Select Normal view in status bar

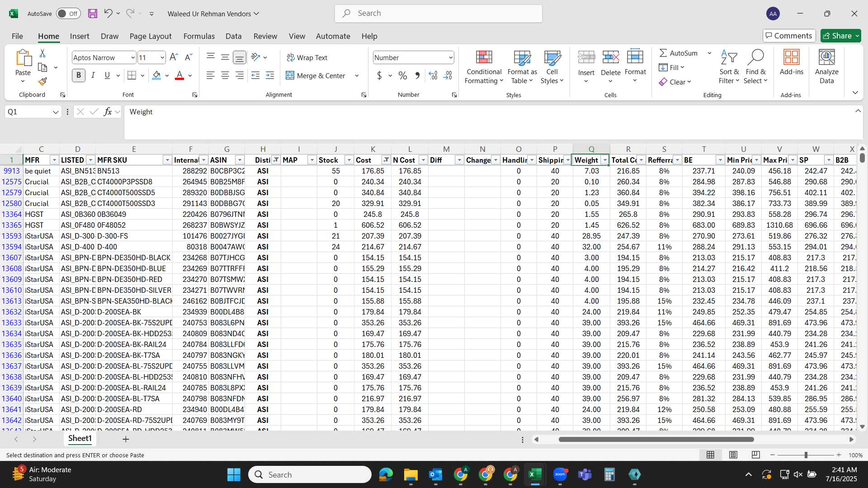711,455
